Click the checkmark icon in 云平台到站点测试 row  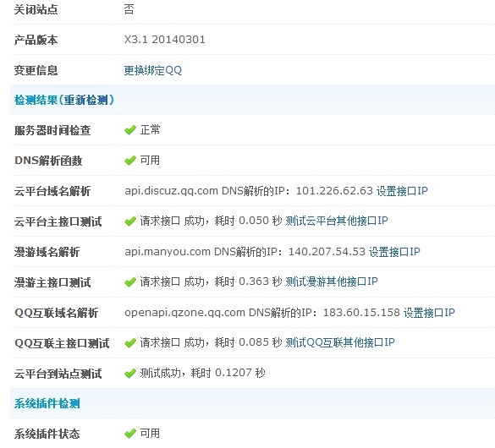(130, 374)
